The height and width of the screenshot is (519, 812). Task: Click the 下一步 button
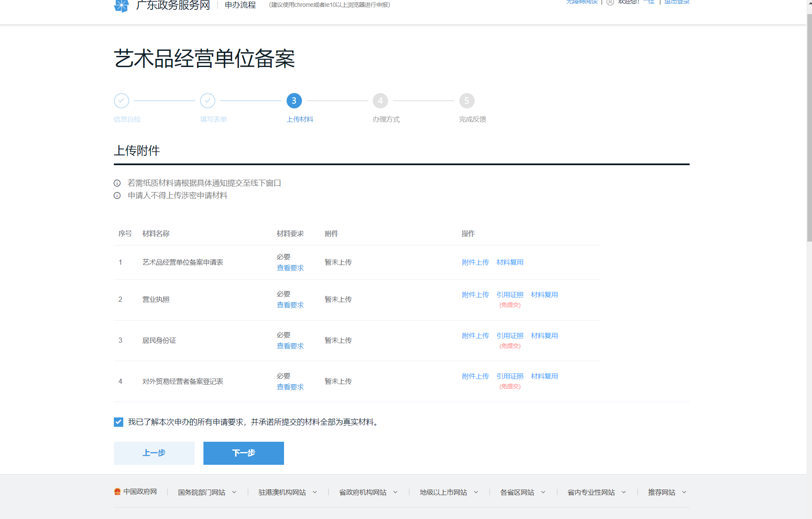244,453
